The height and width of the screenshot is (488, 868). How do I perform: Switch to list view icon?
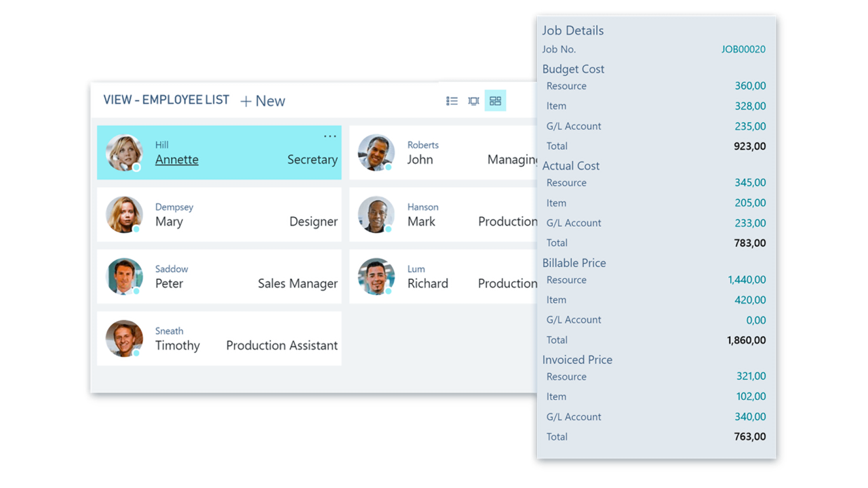tap(452, 101)
